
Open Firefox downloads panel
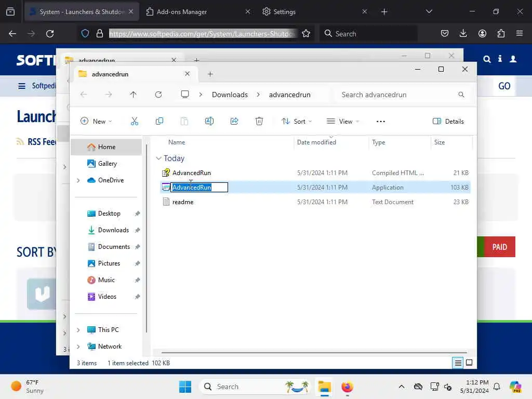pyautogui.click(x=463, y=33)
